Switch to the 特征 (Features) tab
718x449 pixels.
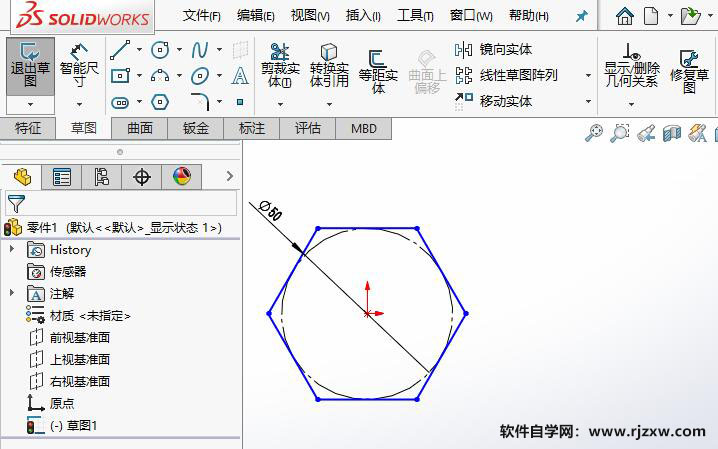[28, 128]
